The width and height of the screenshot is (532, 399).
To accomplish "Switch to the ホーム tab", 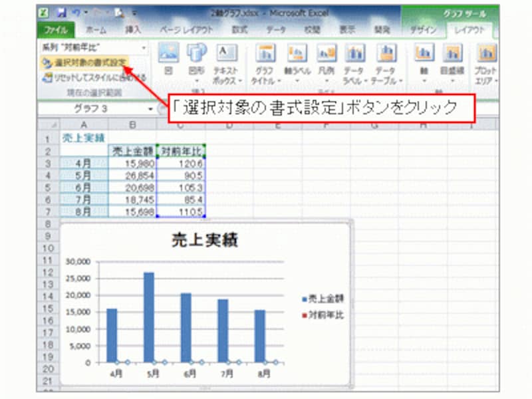I will tap(96, 30).
